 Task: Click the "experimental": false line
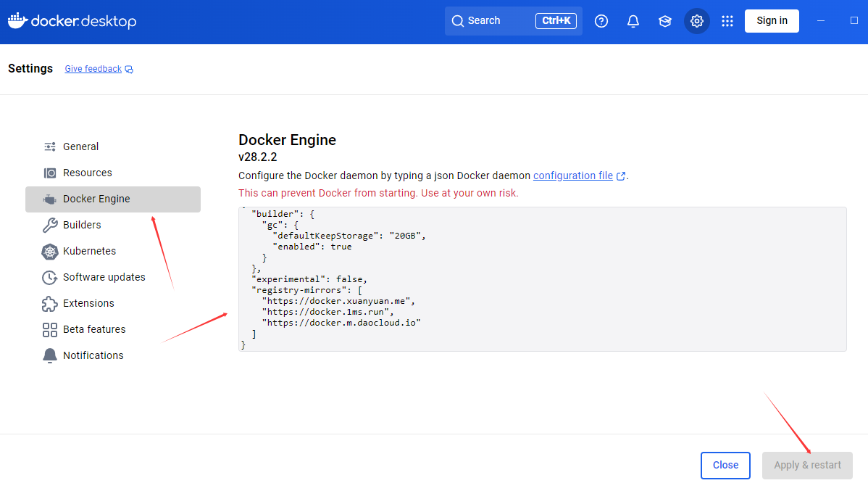click(309, 279)
